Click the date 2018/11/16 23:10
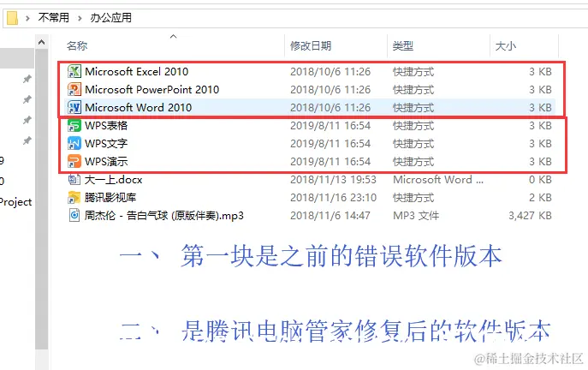Viewport: 588px width, 370px height. [333, 197]
